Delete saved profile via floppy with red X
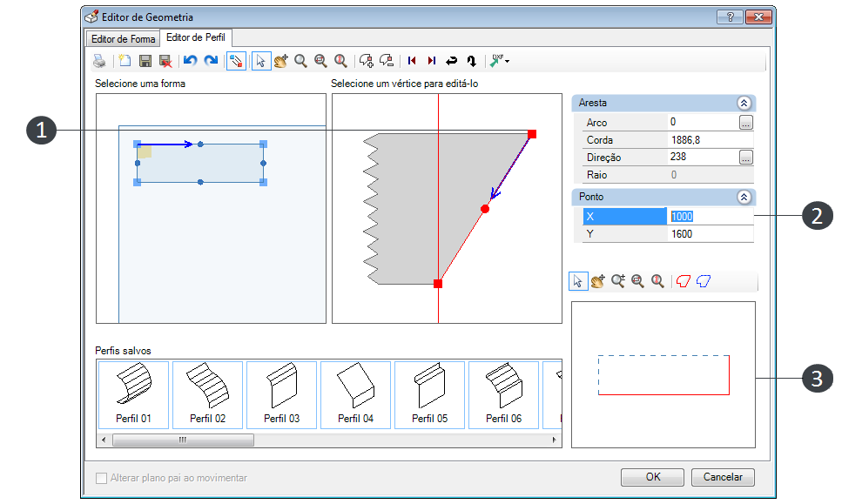Image resolution: width=862 pixels, height=504 pixels. click(x=165, y=61)
